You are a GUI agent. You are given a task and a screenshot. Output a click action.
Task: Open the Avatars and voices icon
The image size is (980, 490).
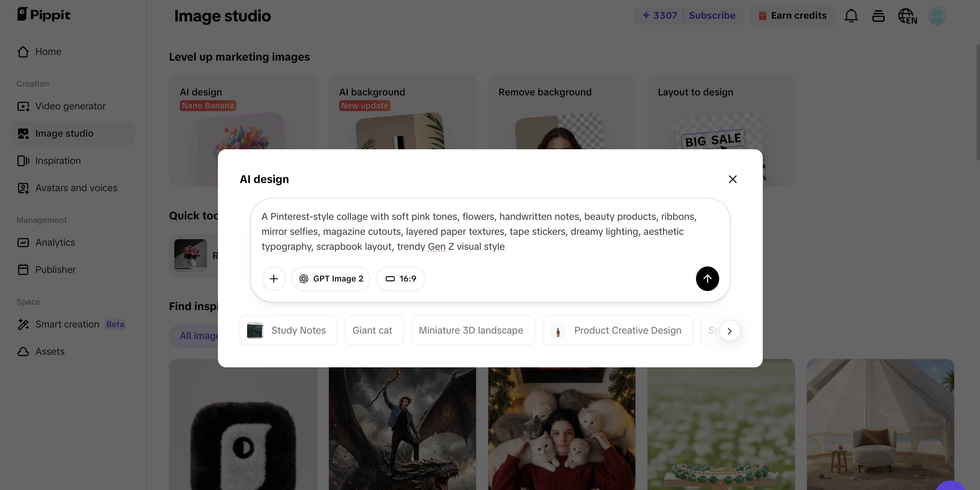23,188
